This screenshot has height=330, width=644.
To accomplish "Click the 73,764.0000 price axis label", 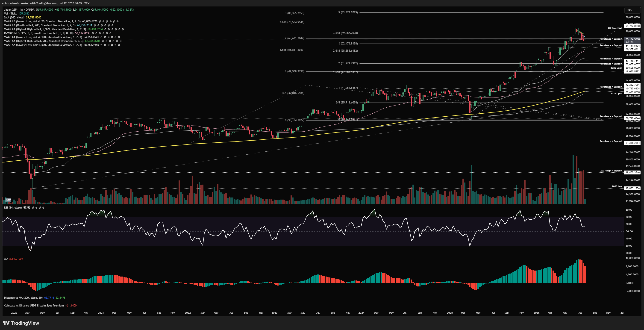I will click(632, 26).
